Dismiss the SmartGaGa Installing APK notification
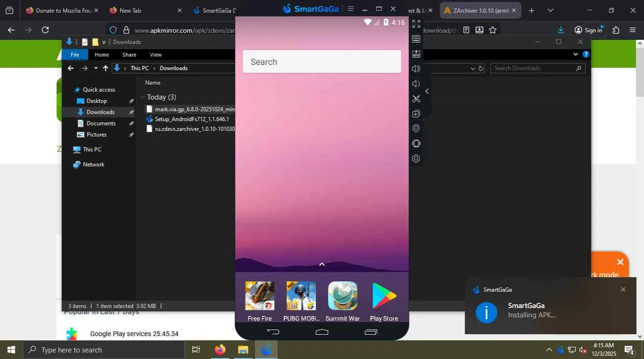644x359 pixels. 623,289
